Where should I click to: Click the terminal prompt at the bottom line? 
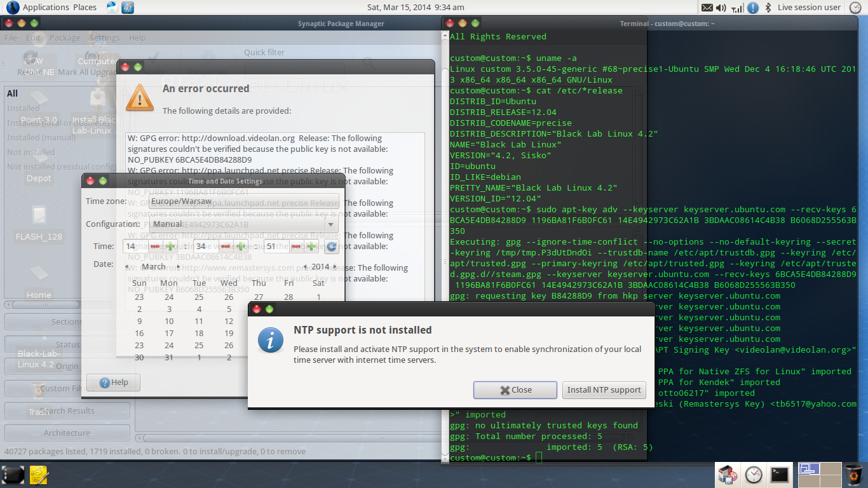(x=494, y=458)
